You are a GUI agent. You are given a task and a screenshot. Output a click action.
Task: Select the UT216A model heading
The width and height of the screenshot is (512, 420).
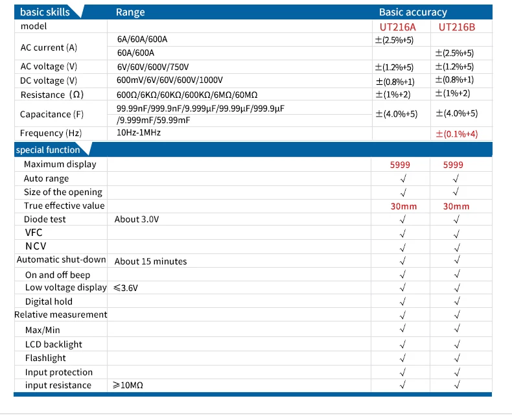click(398, 27)
